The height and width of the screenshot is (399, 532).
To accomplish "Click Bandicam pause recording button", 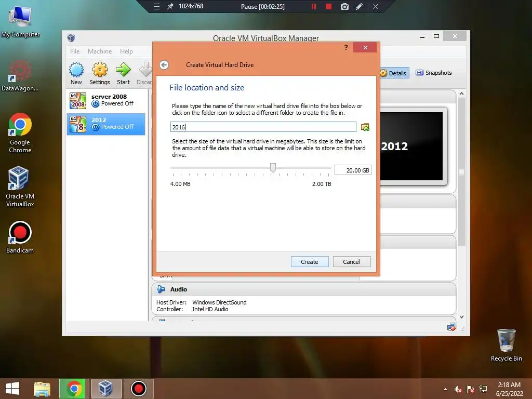I will pos(314,6).
